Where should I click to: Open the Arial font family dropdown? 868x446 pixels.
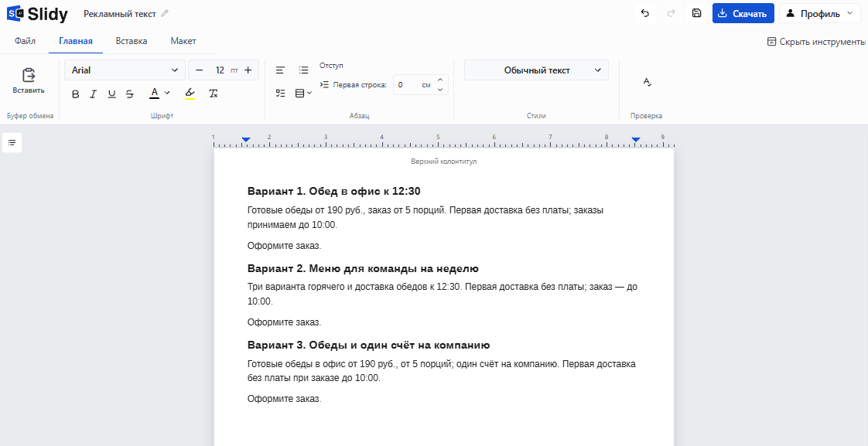coord(125,70)
